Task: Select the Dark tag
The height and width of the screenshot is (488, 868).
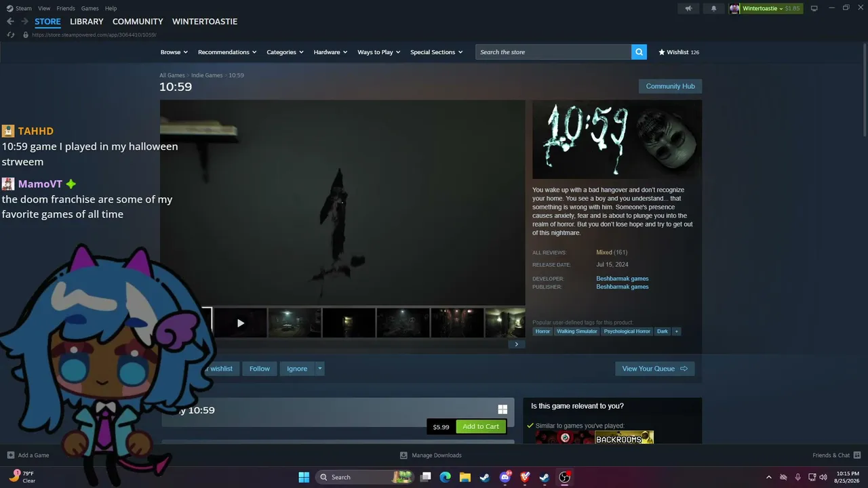Action: point(663,331)
